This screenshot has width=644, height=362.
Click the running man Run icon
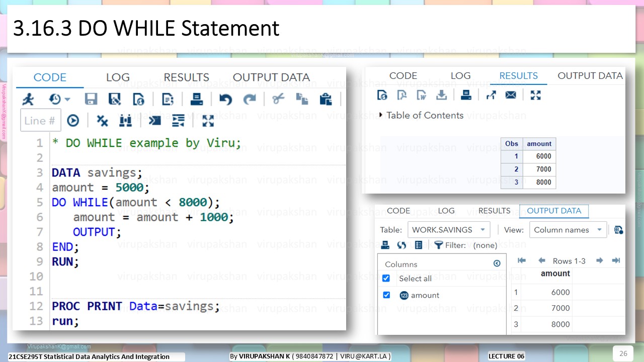click(29, 99)
